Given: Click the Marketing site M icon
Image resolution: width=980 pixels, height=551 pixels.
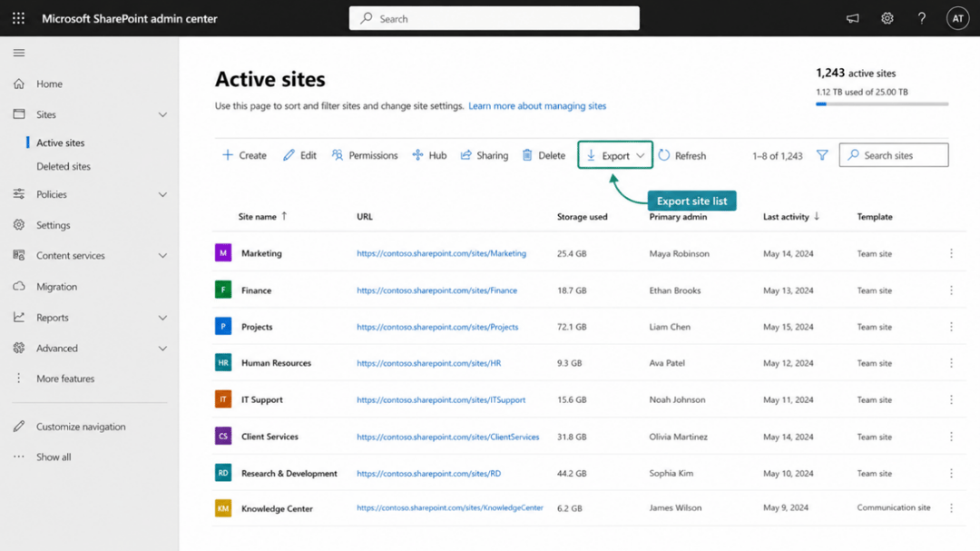Looking at the screenshot, I should 223,252.
